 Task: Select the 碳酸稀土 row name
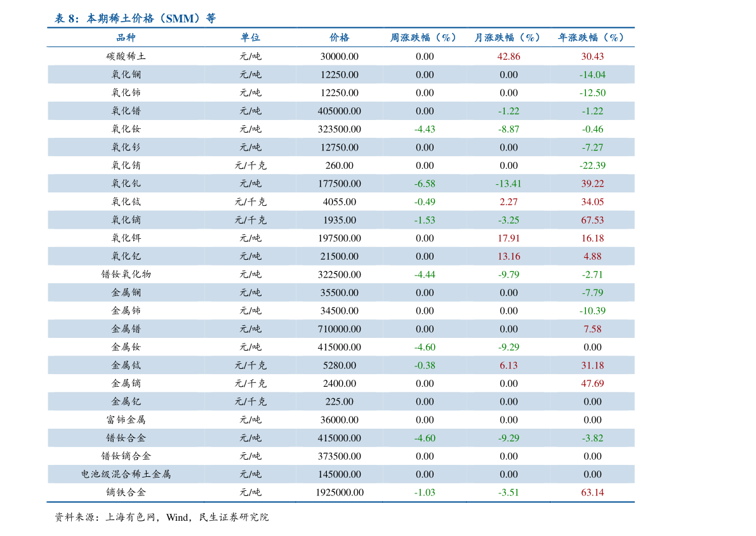(x=126, y=57)
